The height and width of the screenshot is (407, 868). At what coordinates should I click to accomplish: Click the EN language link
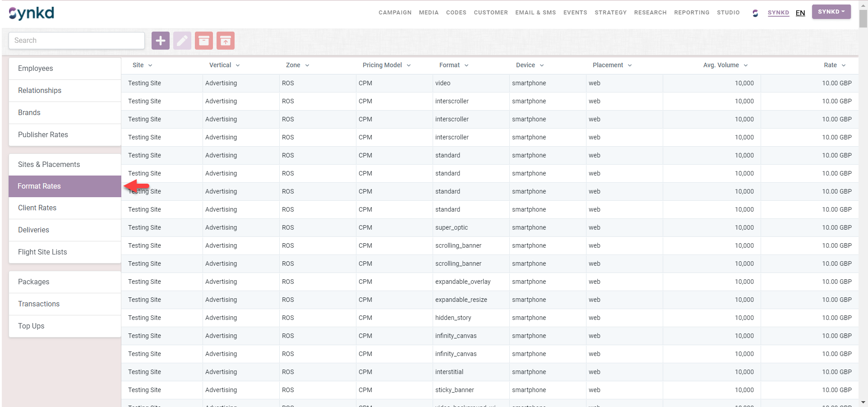800,13
